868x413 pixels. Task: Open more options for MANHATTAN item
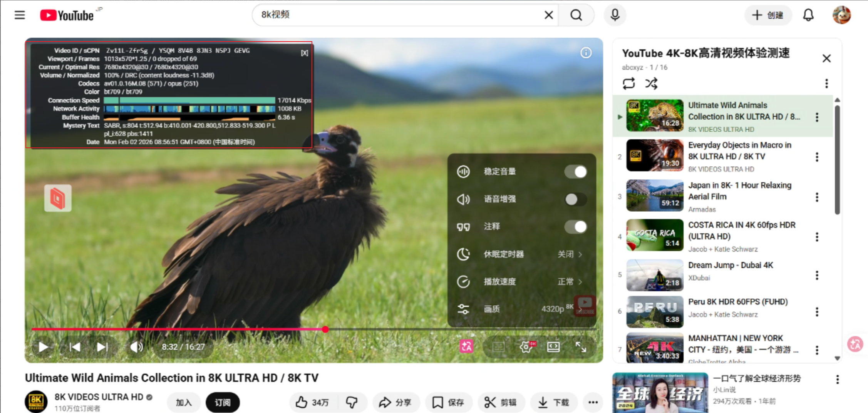pyautogui.click(x=817, y=349)
